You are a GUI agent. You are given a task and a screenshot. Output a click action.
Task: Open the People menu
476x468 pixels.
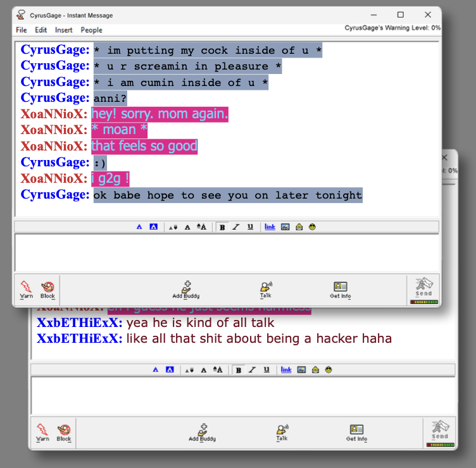tap(91, 30)
